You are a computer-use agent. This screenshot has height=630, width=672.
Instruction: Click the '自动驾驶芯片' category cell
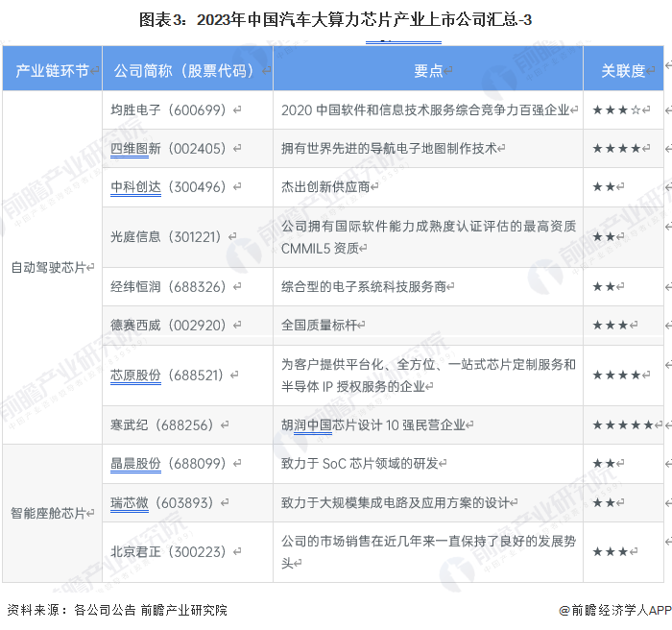[x=52, y=267]
